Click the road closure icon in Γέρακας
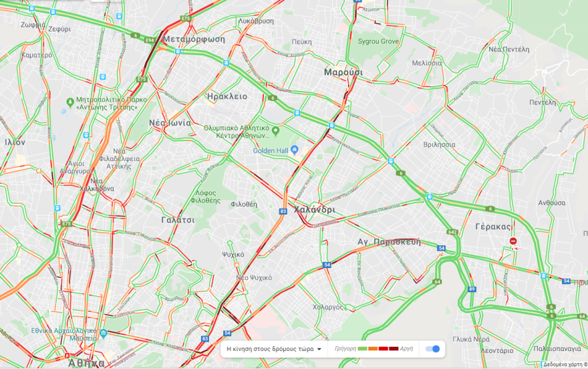 pos(513,241)
